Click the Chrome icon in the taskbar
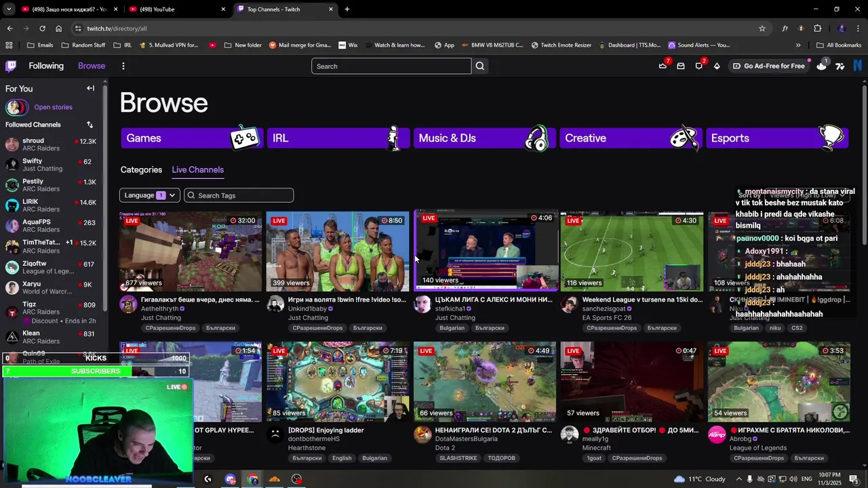Viewport: 868px width, 488px height. point(253,479)
